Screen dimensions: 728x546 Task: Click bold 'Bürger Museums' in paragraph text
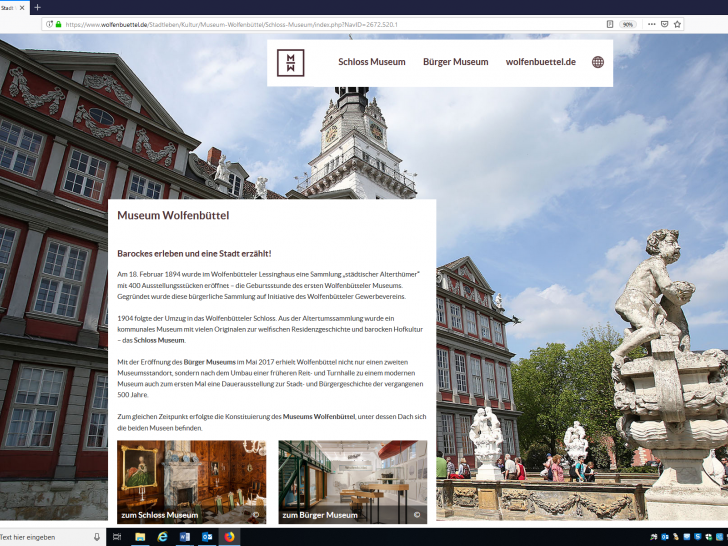pos(209,362)
